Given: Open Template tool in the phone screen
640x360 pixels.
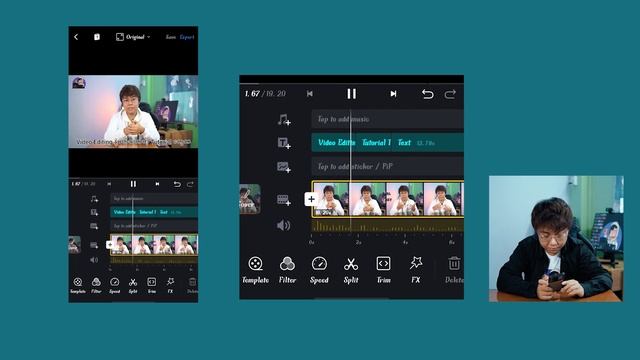Looking at the screenshot, I should [x=78, y=285].
